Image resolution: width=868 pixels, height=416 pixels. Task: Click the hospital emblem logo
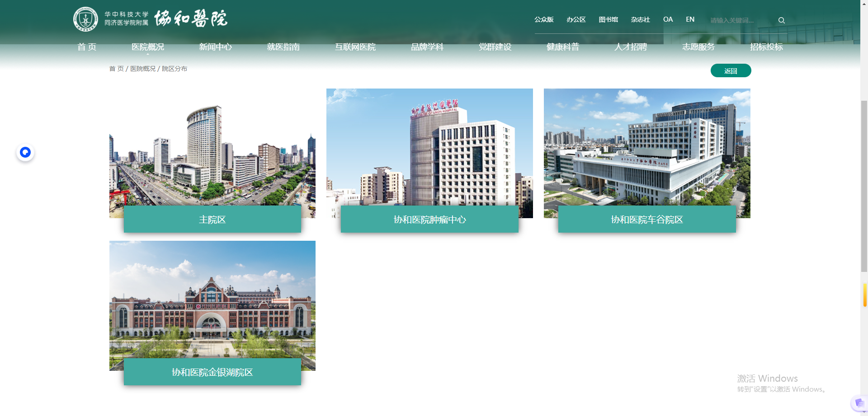[85, 19]
